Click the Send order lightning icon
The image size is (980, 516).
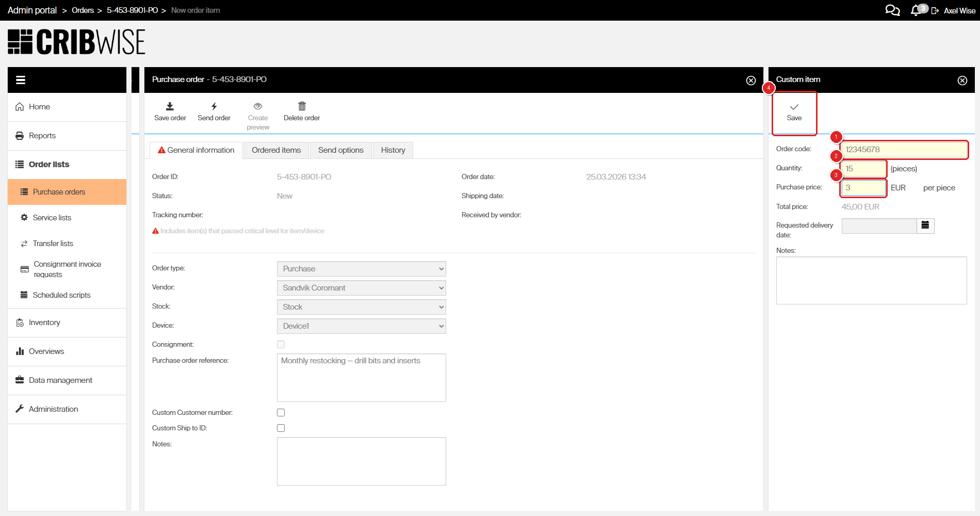[x=214, y=107]
